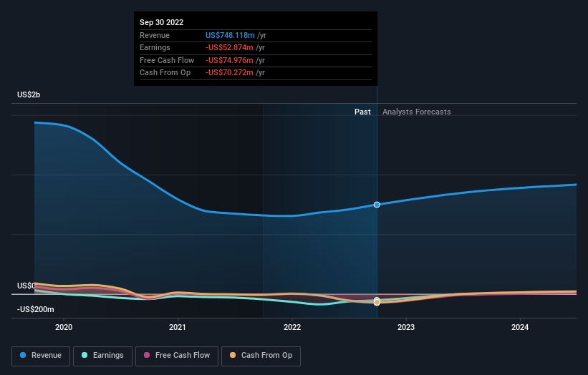Click the Past label in chart
The width and height of the screenshot is (588, 375).
coord(362,112)
